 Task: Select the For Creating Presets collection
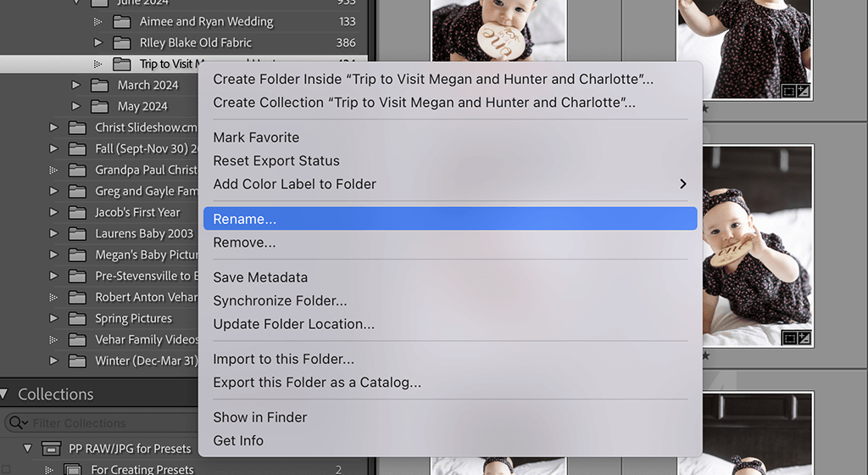point(142,469)
